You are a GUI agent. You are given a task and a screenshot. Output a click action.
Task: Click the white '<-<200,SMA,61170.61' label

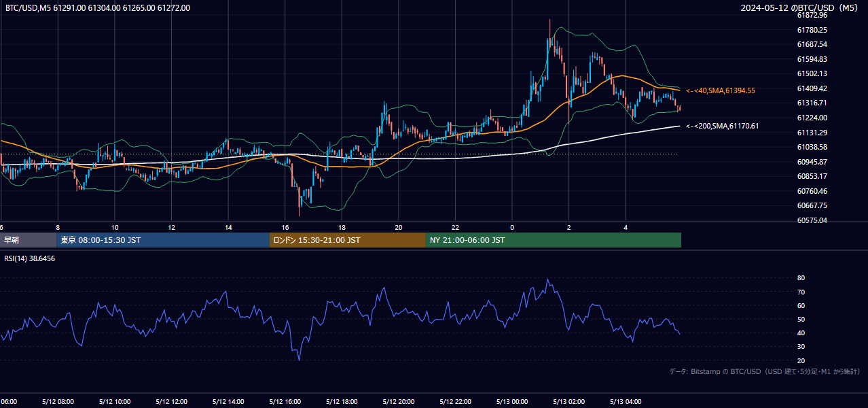pyautogui.click(x=723, y=126)
